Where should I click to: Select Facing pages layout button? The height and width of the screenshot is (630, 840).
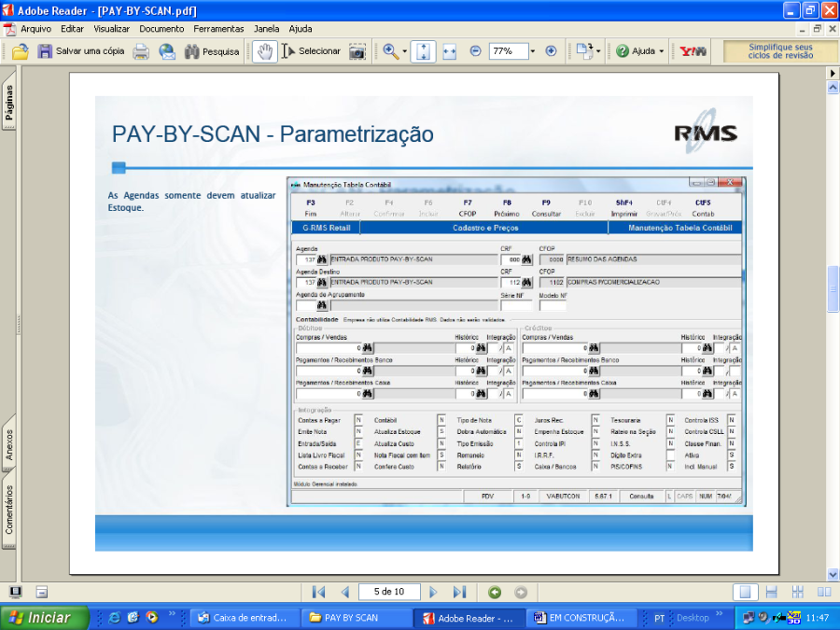pos(824,592)
